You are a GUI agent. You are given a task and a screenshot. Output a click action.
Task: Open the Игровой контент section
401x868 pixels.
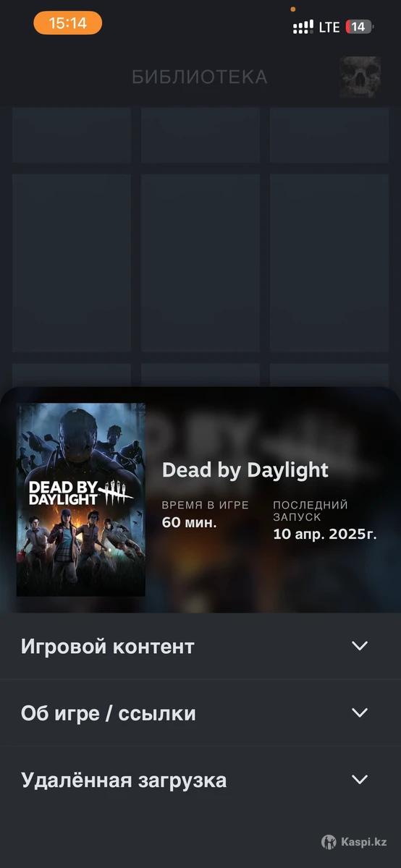click(200, 646)
